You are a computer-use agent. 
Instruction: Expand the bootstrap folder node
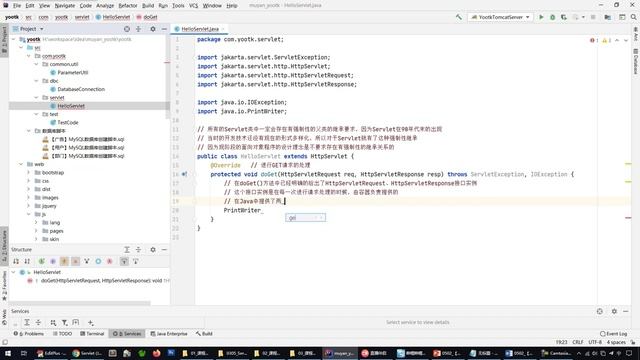[29, 173]
